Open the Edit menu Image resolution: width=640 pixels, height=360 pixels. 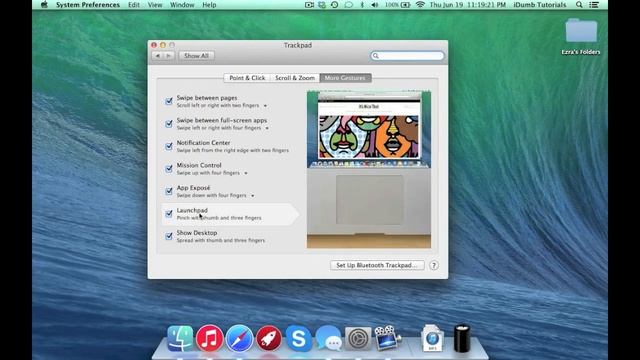pyautogui.click(x=133, y=5)
